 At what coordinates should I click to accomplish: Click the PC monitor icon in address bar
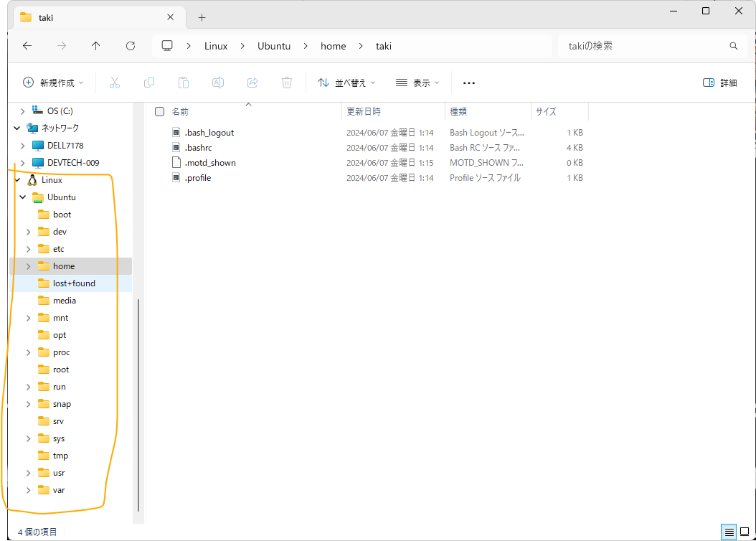click(x=167, y=46)
